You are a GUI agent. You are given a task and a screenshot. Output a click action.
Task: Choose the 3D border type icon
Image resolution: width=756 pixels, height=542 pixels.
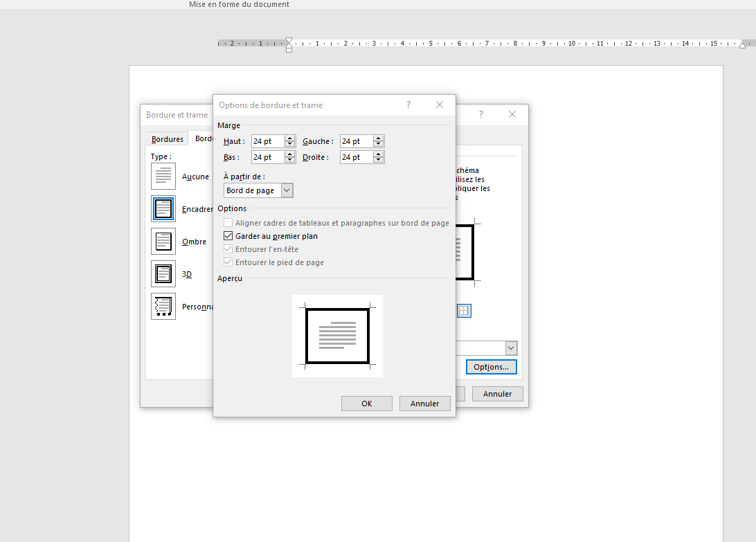pos(163,274)
